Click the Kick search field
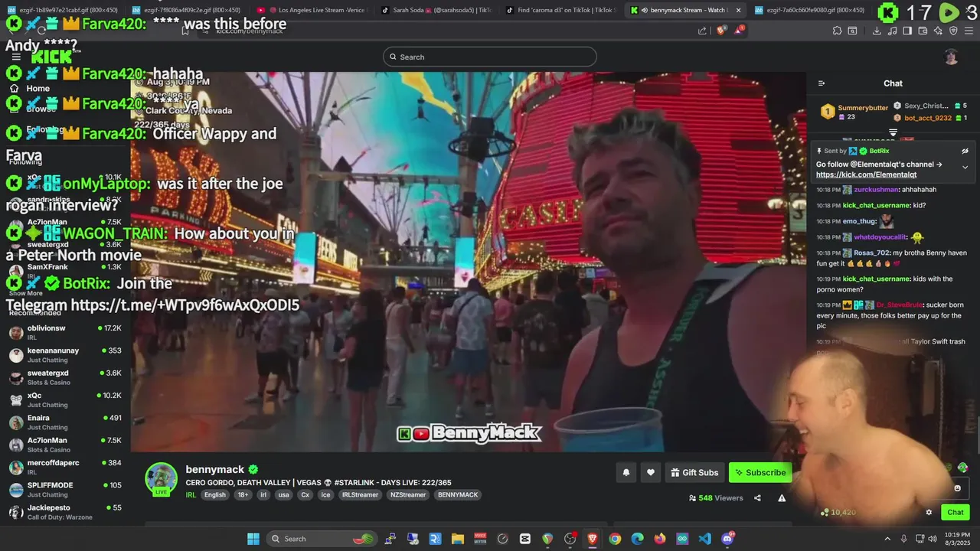Image resolution: width=980 pixels, height=551 pixels. (490, 57)
